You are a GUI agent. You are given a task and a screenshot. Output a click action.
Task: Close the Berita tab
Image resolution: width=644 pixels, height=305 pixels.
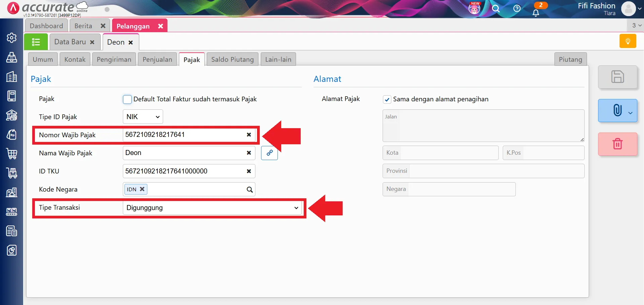tap(103, 26)
